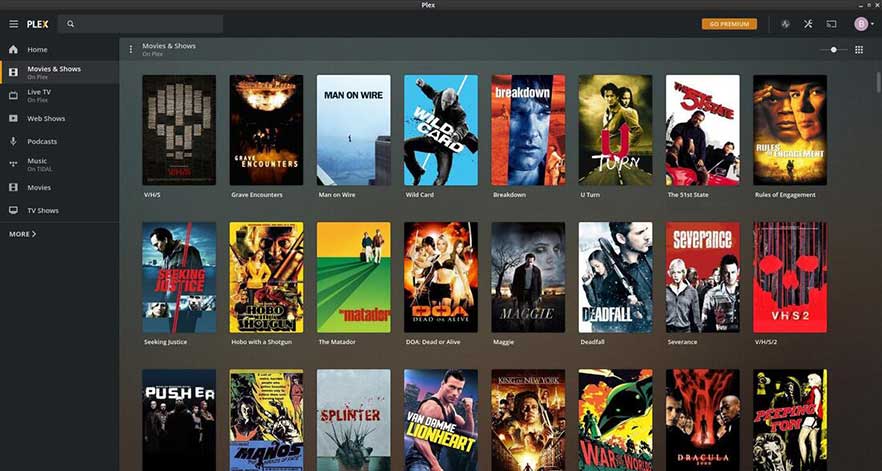Open the Lionheart poster
Screen dimensions: 882x471
[x=441, y=420]
